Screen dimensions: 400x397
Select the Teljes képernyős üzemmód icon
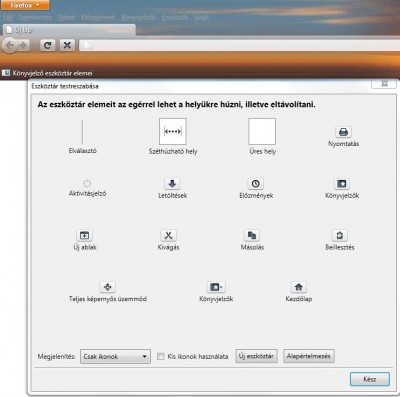pyautogui.click(x=107, y=287)
